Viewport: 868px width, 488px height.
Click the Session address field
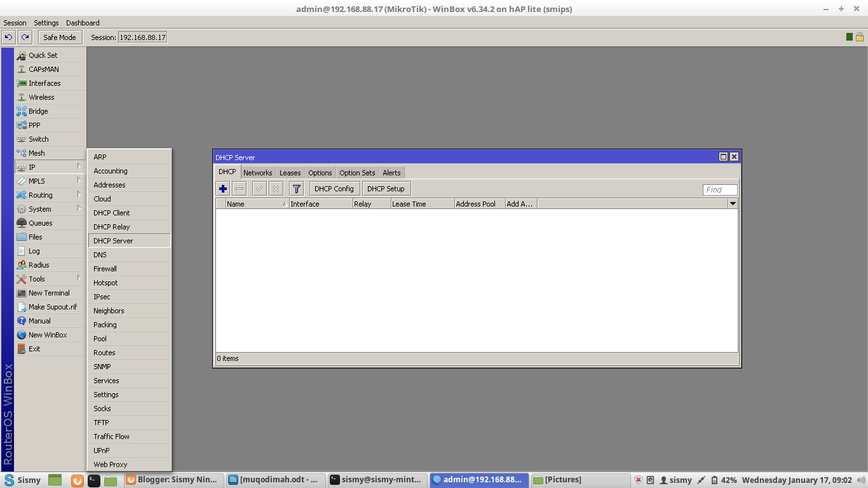click(142, 37)
